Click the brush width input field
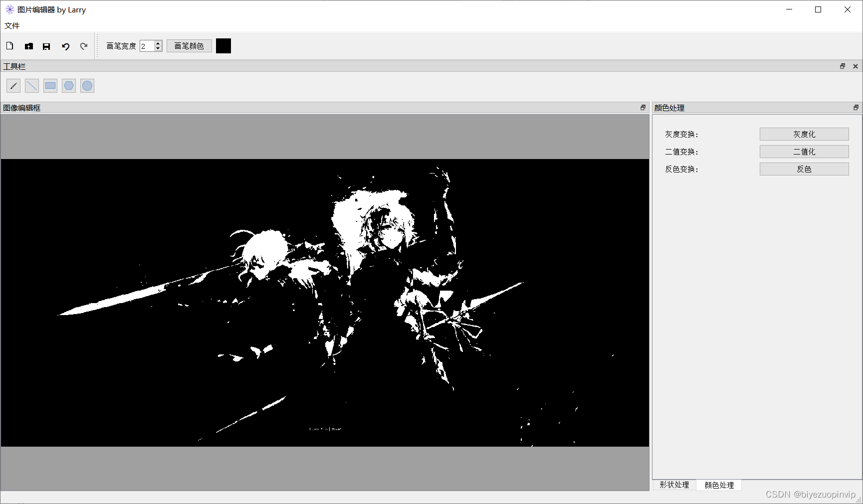863x504 pixels. point(147,46)
